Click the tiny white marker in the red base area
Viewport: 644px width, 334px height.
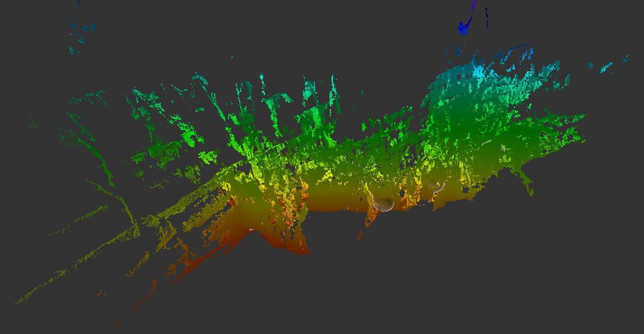(x=251, y=229)
